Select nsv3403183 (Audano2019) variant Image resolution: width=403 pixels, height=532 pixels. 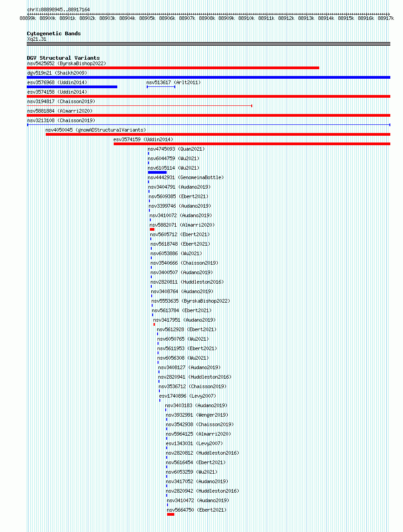tap(196, 405)
